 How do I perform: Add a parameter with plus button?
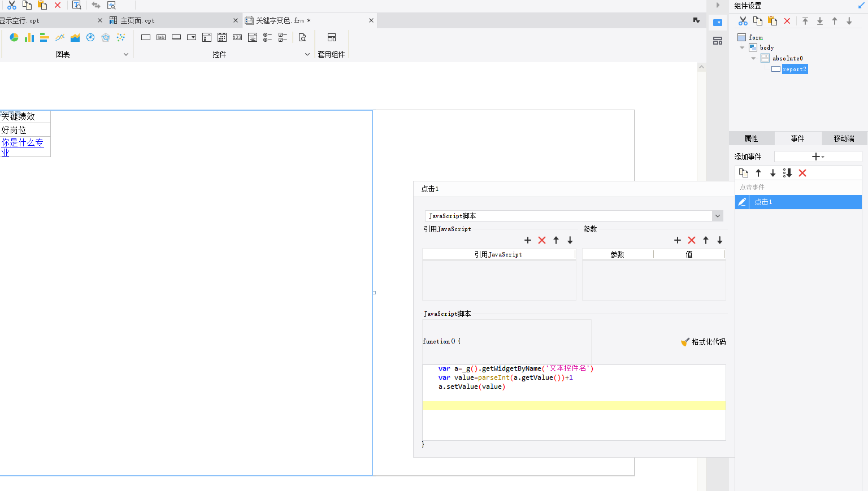[678, 240]
